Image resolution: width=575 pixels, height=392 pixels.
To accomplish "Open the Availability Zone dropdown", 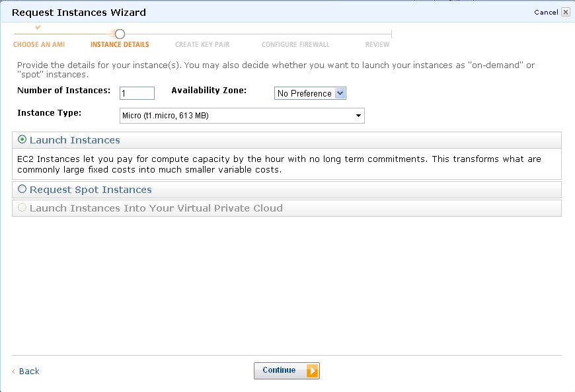I will point(310,93).
